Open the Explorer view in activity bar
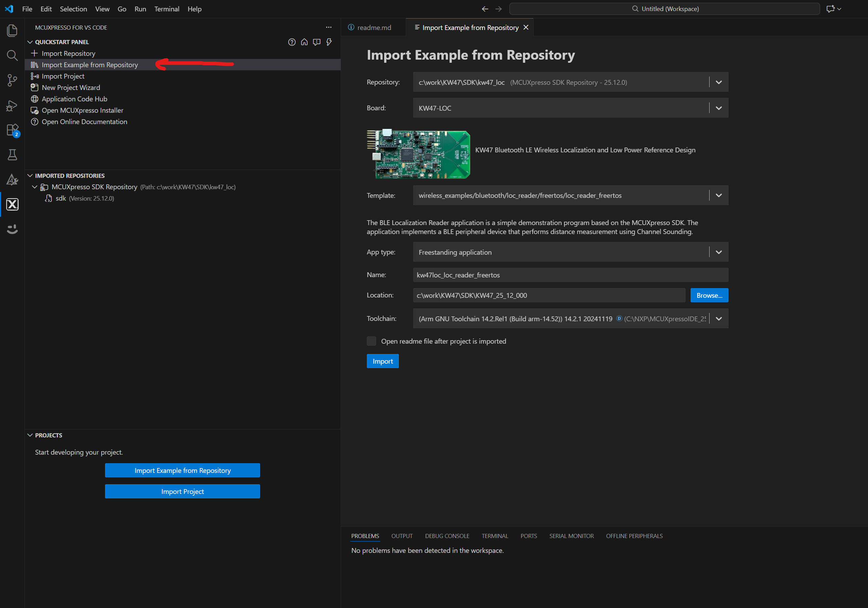868x608 pixels. coord(12,30)
